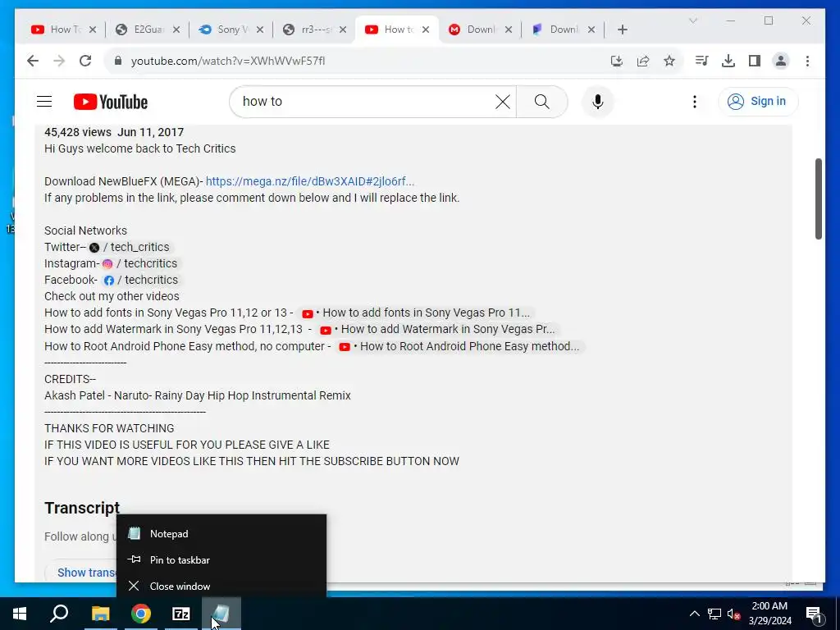Open the mega.nz download link
The image size is (840, 630).
309,181
